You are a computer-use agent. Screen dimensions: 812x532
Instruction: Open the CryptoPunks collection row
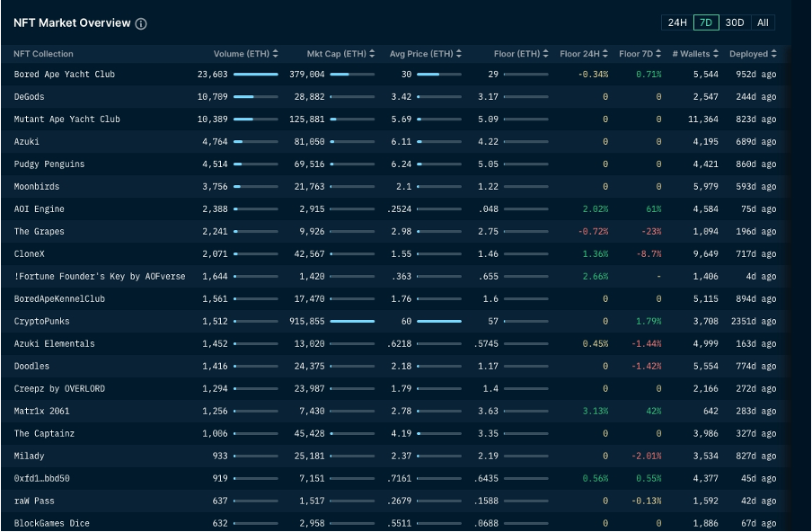pyautogui.click(x=42, y=322)
